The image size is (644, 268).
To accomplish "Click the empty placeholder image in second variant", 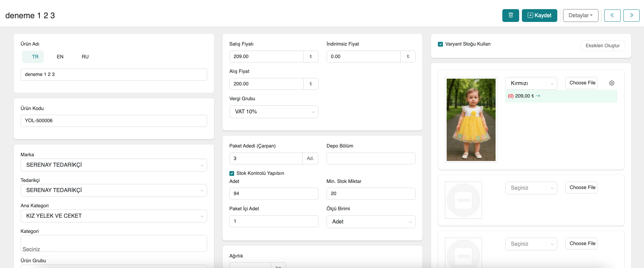I will point(463,200).
